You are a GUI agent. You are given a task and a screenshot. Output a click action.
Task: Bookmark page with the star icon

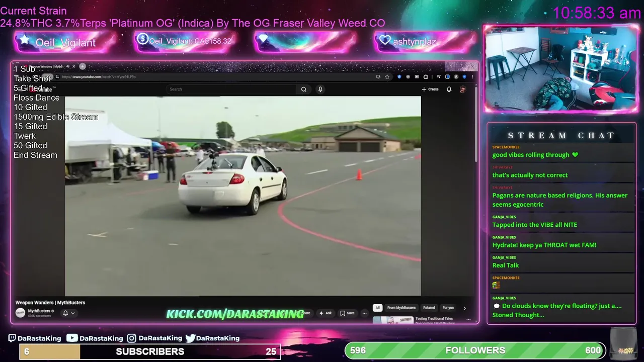point(387,76)
